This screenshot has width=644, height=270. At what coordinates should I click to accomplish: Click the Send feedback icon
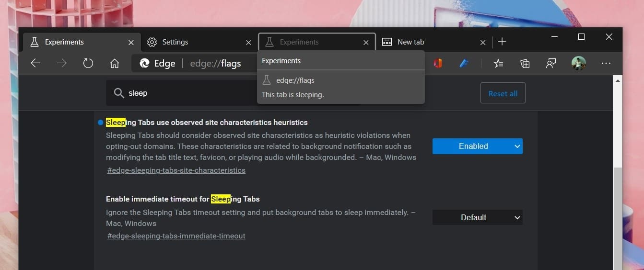pyautogui.click(x=551, y=63)
